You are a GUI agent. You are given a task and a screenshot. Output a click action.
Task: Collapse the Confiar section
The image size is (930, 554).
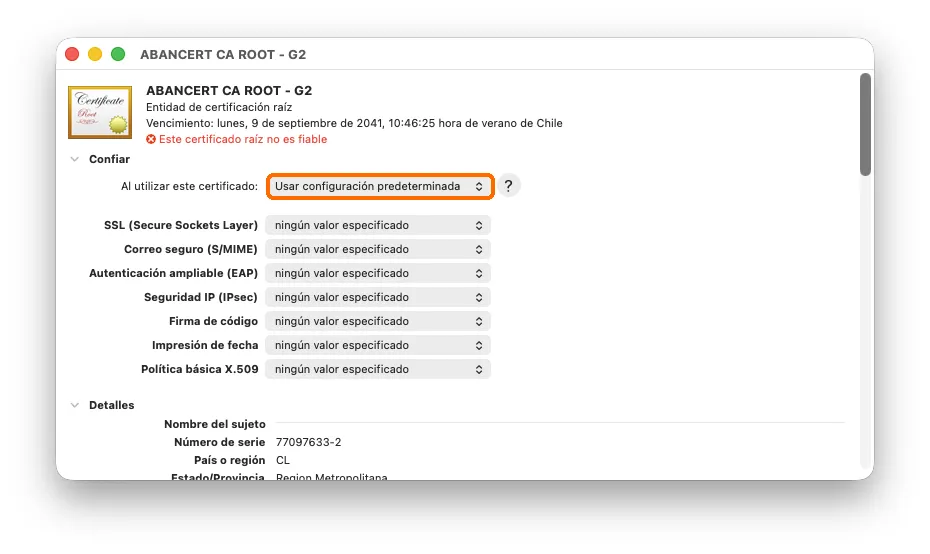pyautogui.click(x=75, y=159)
